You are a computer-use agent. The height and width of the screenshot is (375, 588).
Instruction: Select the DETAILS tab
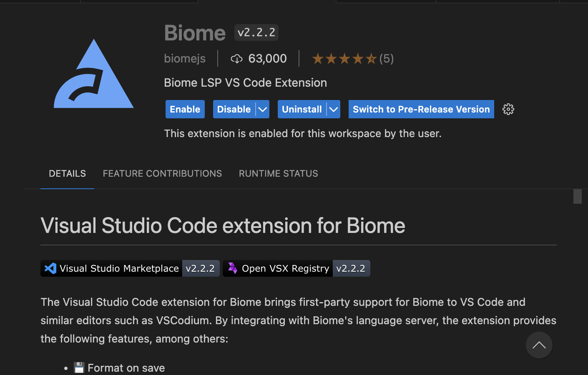tap(67, 173)
